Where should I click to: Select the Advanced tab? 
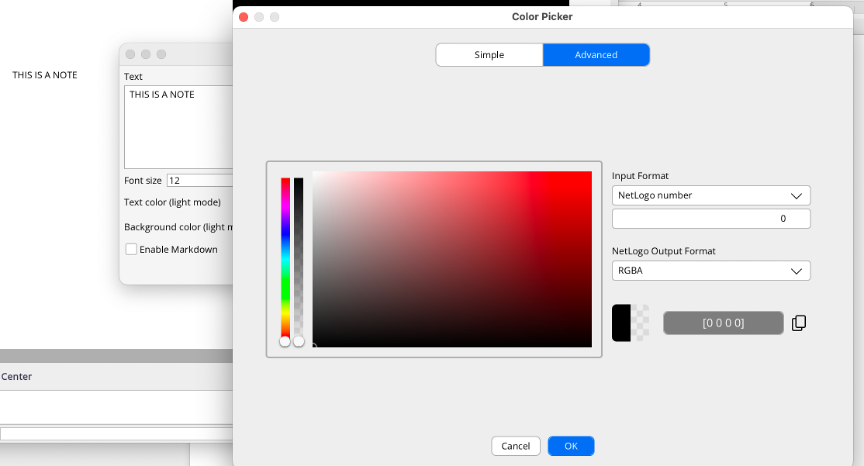596,55
